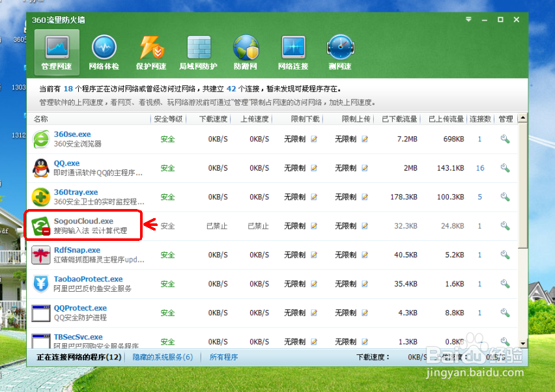
Task: Open the 局域网防护 firewall icon
Action: [198, 52]
